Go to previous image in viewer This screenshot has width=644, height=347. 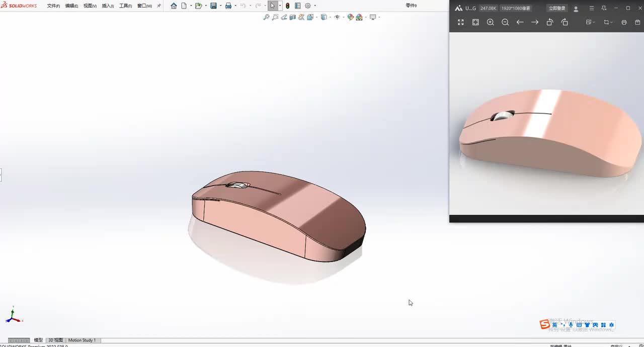[520, 22]
